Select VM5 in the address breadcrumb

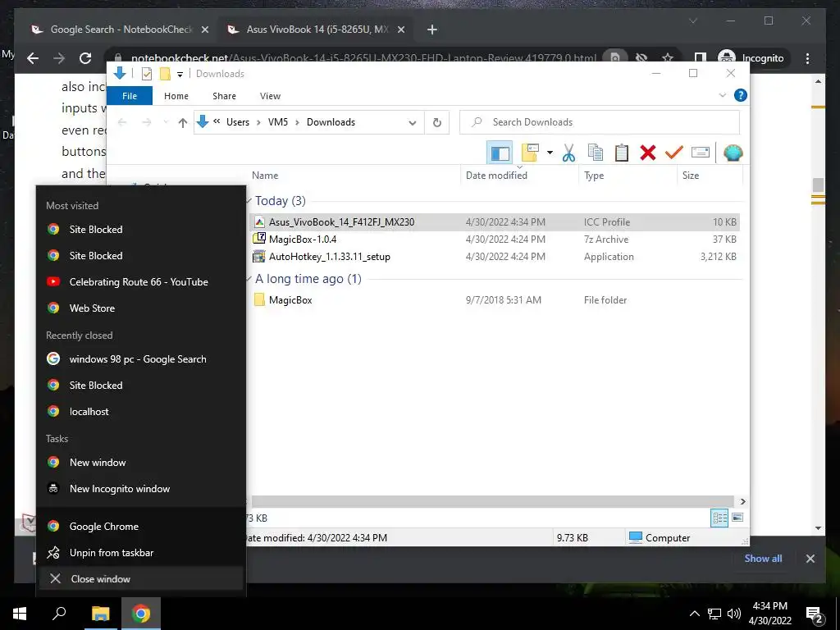278,122
